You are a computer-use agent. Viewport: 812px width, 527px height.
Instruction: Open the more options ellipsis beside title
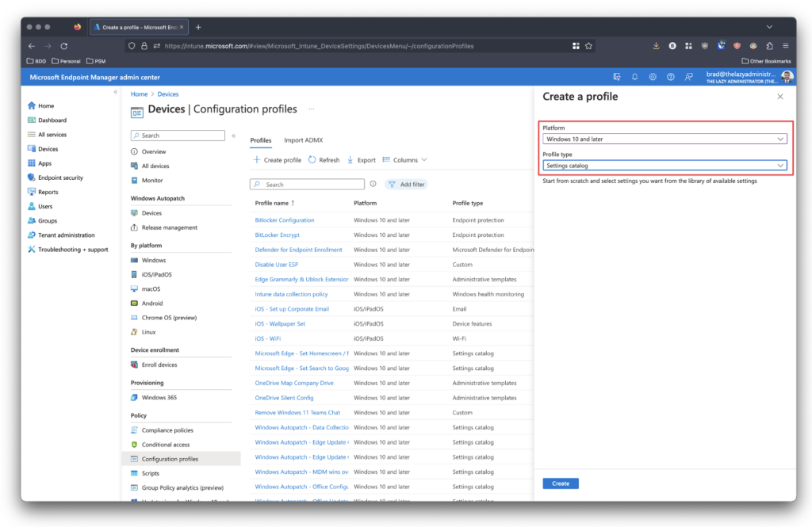click(x=311, y=109)
